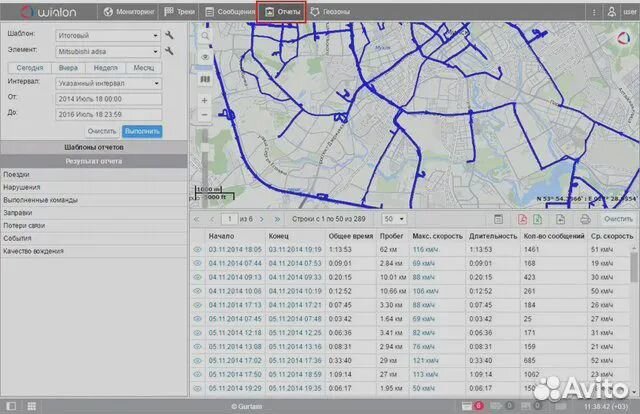Open the Заправки report table
Image resolution: width=640 pixels, height=414 pixels.
point(94,213)
